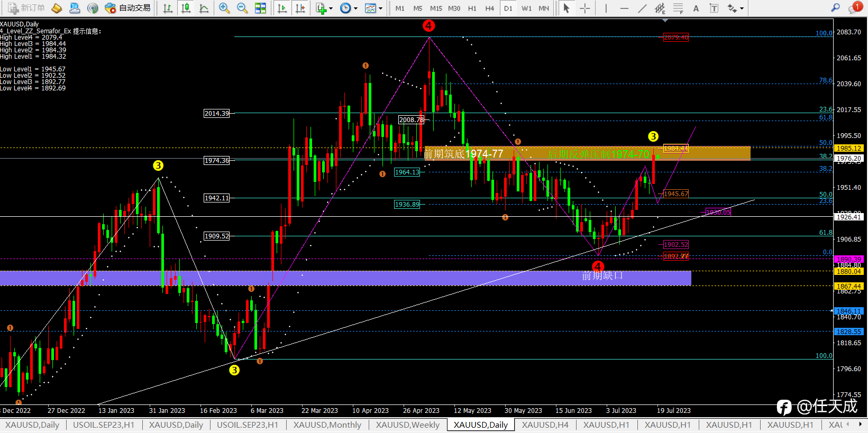The width and height of the screenshot is (868, 433).
Task: Open the search magnifier icon
Action: (836, 7)
